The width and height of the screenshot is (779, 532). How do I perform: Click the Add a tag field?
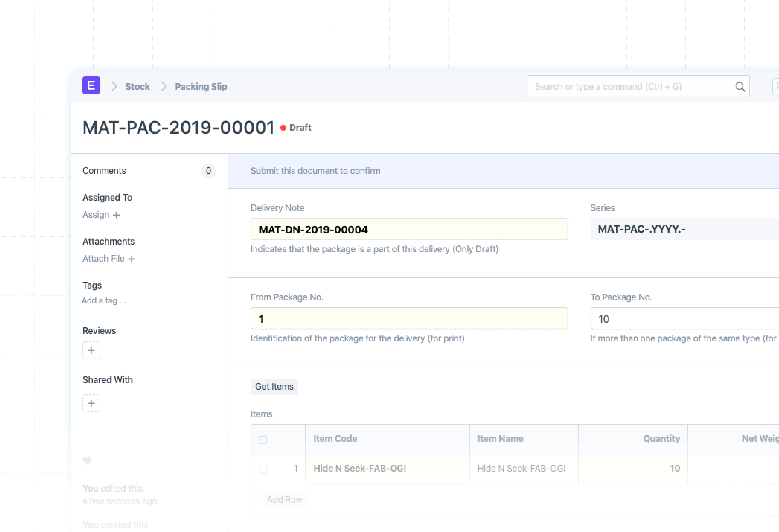coord(104,301)
